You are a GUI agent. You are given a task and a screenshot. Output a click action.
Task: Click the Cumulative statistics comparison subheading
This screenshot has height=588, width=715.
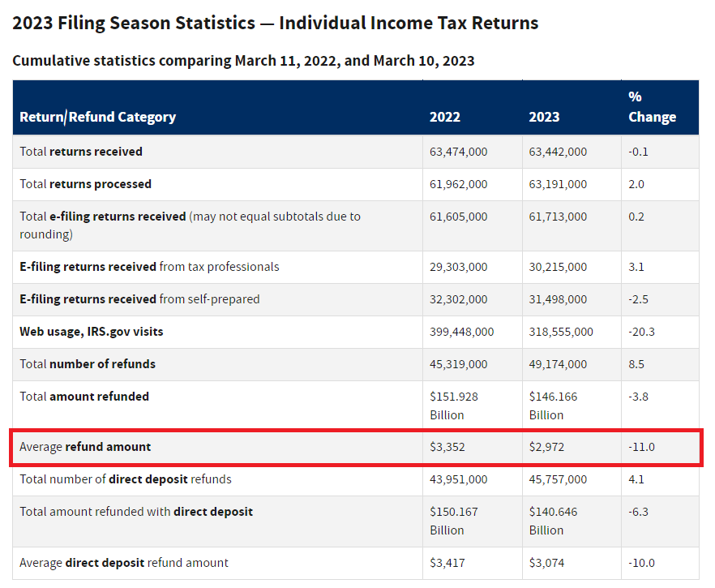tap(243, 61)
